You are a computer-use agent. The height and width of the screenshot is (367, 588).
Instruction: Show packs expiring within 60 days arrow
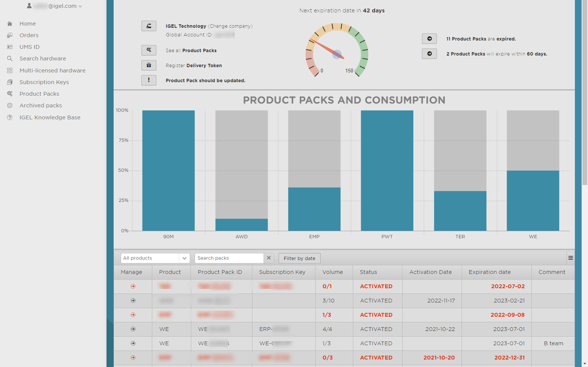point(429,54)
